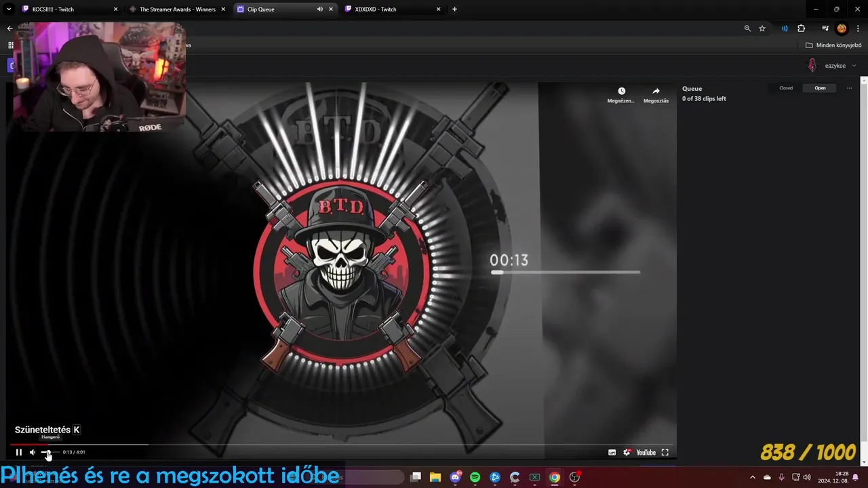The height and width of the screenshot is (488, 868).
Task: Click the Megosztás share arrow
Action: tap(656, 91)
